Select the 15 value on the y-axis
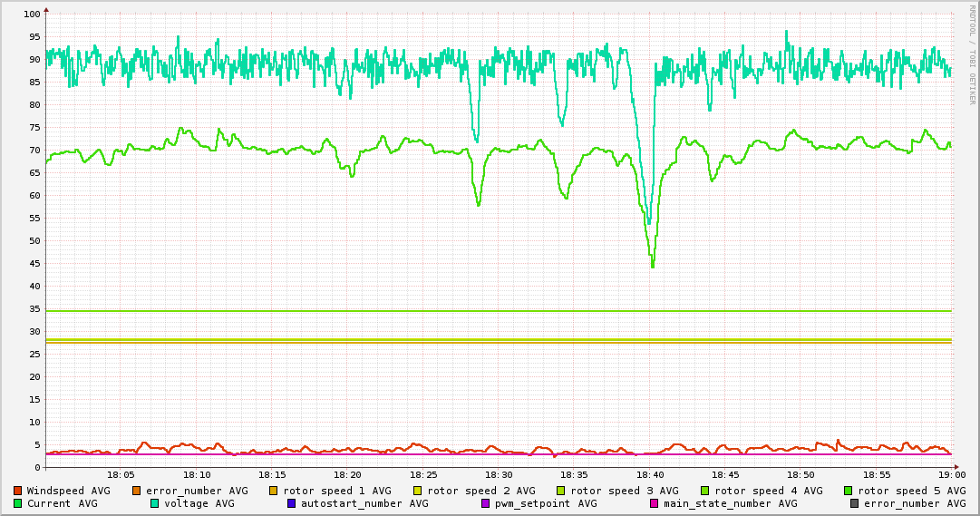Screen dimensions: 980x516 (34, 400)
